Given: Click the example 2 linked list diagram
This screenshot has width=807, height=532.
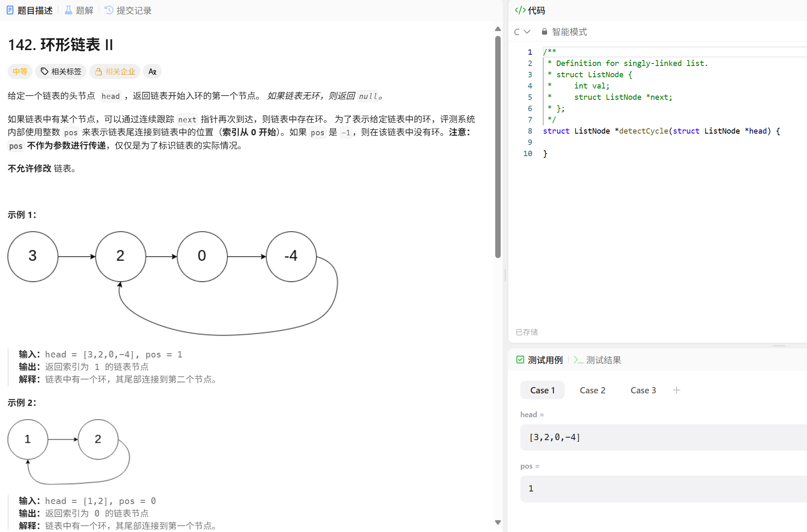Looking at the screenshot, I should (x=69, y=452).
